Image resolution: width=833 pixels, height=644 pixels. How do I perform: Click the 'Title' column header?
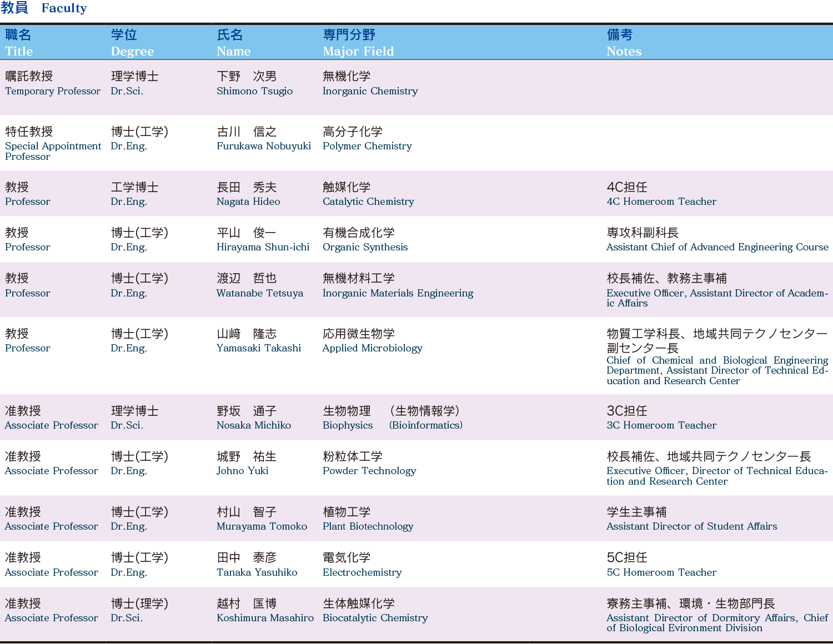point(19,51)
